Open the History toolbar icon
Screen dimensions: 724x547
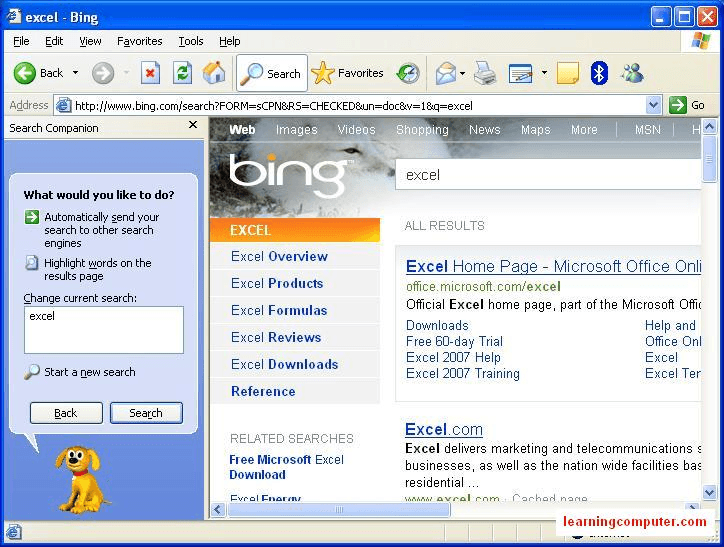pos(408,73)
